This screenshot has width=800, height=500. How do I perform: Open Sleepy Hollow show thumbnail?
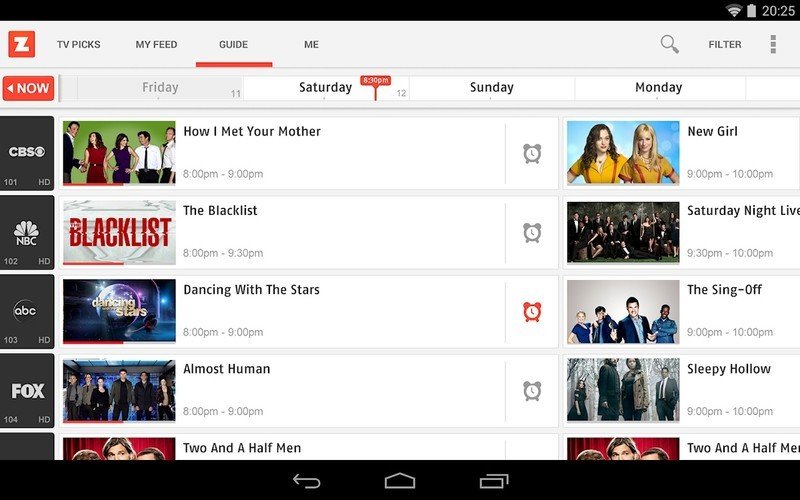623,390
